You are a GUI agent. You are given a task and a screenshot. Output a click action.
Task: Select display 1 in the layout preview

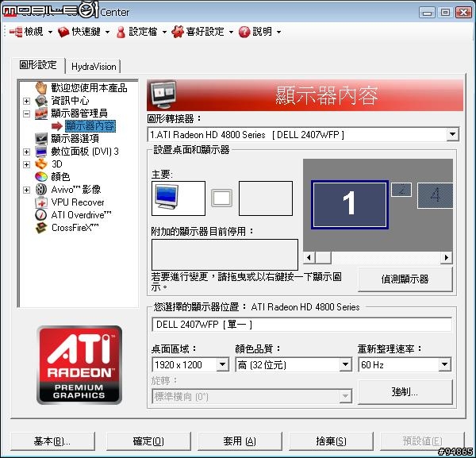click(x=349, y=205)
